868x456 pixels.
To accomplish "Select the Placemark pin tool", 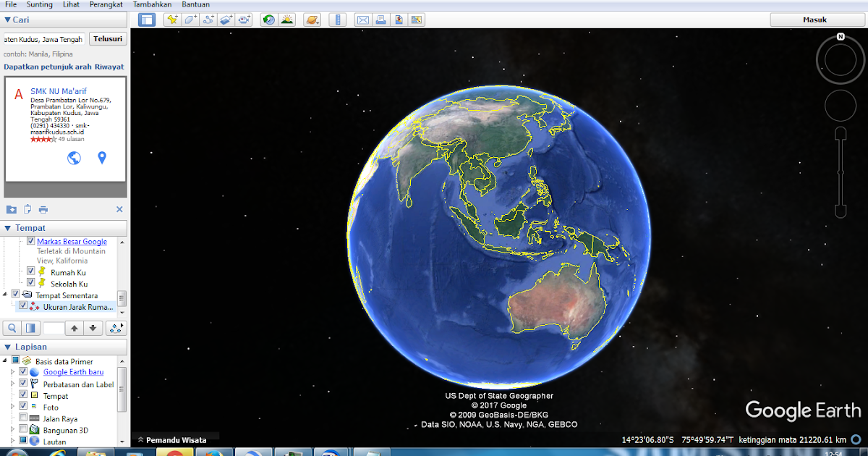I will click(x=171, y=20).
